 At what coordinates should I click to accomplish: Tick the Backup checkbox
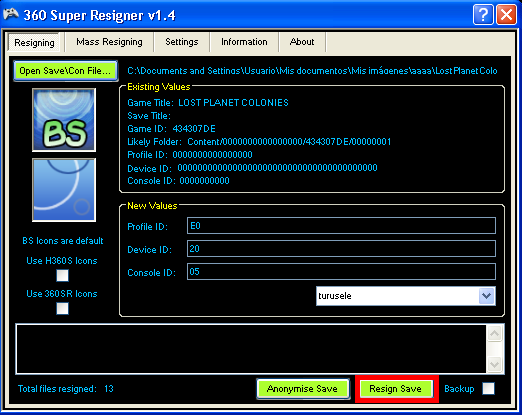[x=489, y=388]
